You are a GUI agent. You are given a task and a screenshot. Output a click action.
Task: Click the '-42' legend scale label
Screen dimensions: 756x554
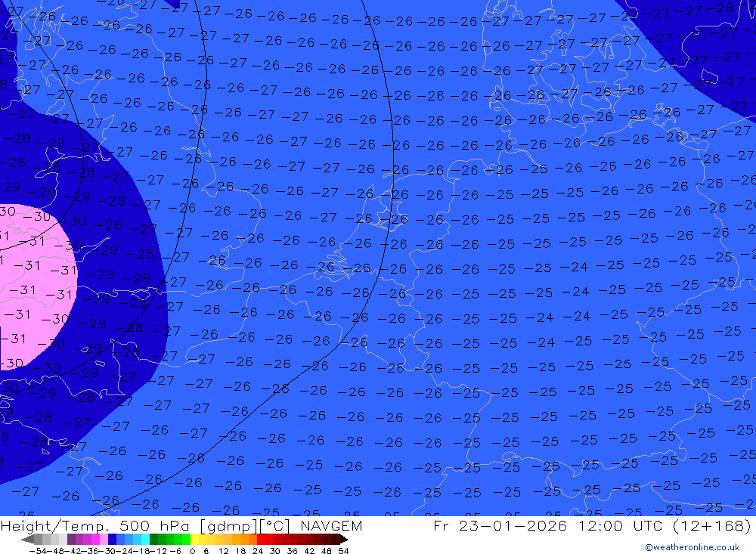[x=74, y=551]
